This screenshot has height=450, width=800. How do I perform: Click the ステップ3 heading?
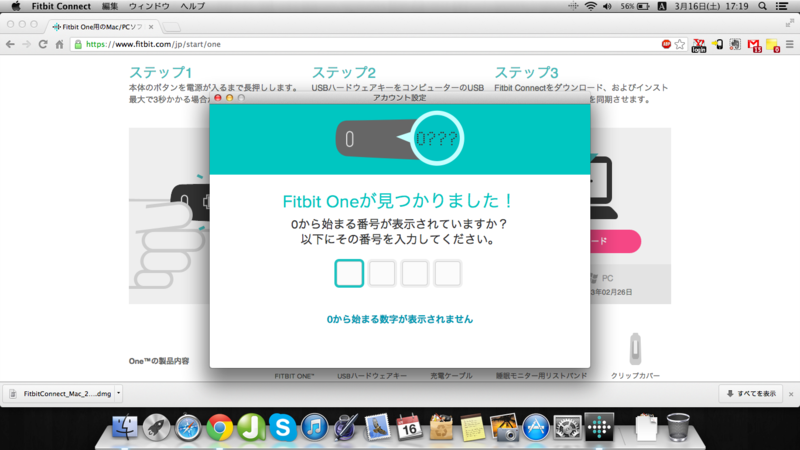(526, 72)
